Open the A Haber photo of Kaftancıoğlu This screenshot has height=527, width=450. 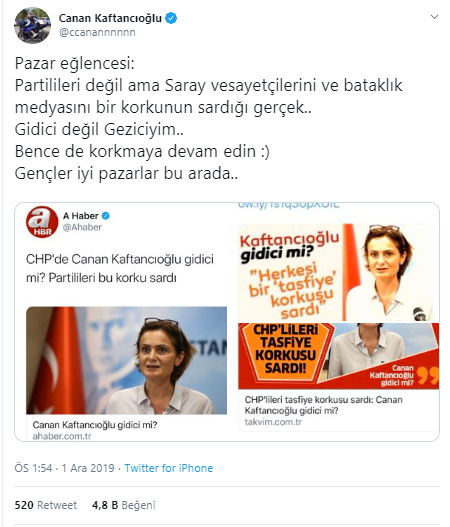126,360
